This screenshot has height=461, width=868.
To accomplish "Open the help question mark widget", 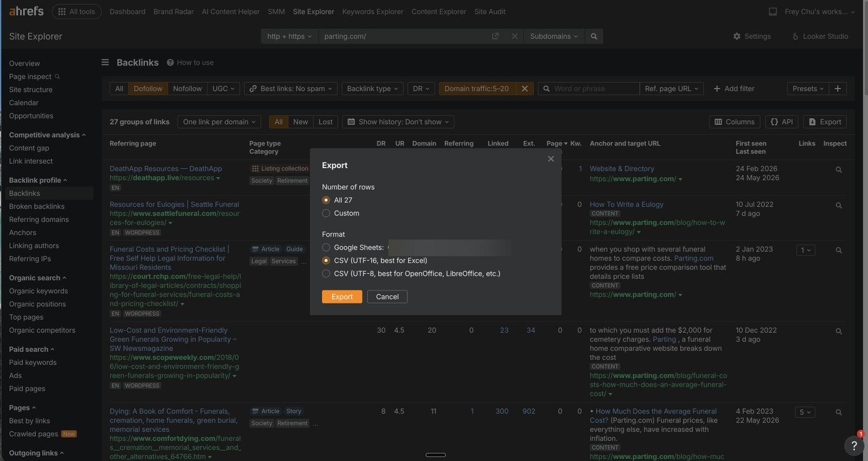I will tap(854, 446).
